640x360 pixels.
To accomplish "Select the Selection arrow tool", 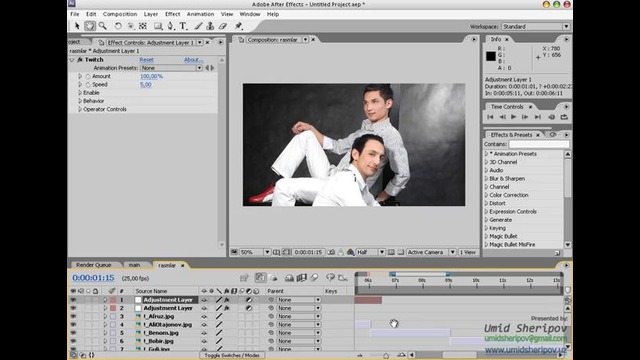I will tap(77, 26).
